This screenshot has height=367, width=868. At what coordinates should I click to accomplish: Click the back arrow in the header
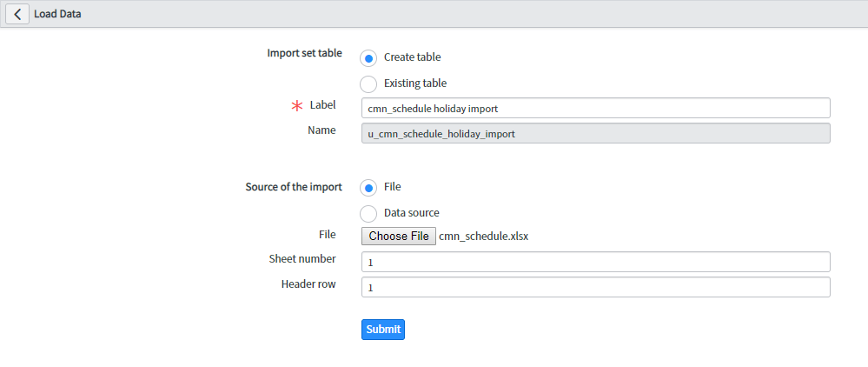pyautogui.click(x=17, y=14)
